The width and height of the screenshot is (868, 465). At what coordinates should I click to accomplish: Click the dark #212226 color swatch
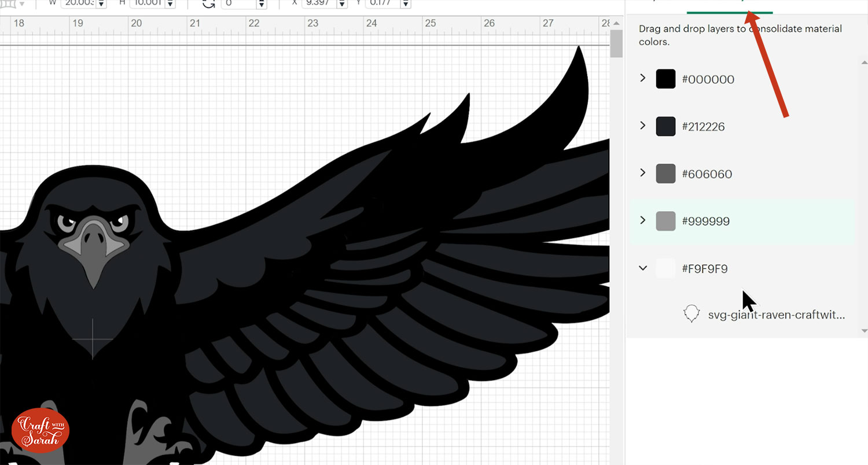coord(666,126)
